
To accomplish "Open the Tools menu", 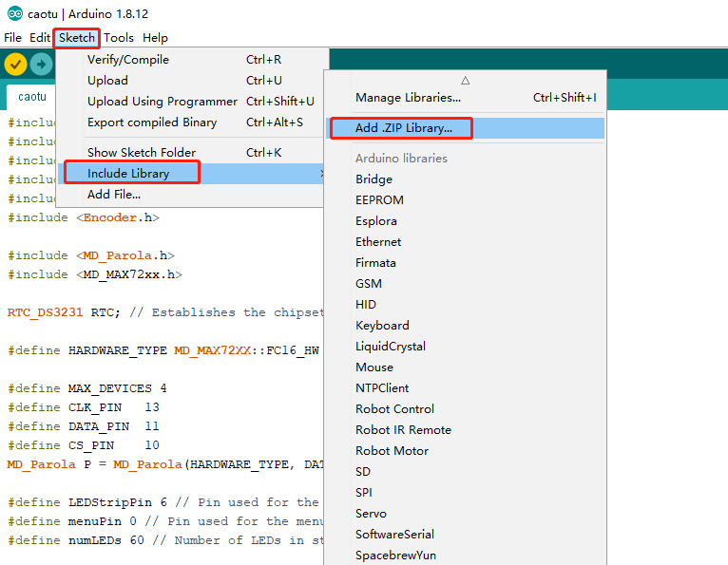I will point(119,38).
